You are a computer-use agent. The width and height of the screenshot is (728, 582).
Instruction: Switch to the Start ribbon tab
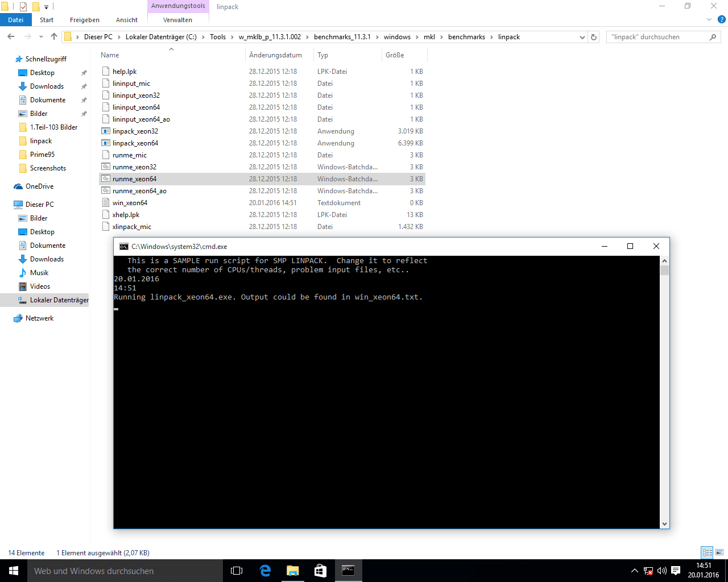47,20
